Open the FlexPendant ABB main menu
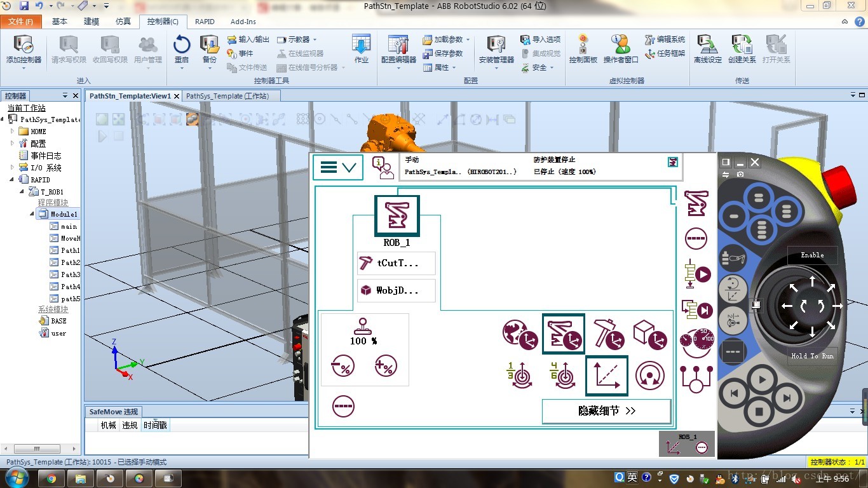Viewport: 868px width, 488px height. (338, 167)
